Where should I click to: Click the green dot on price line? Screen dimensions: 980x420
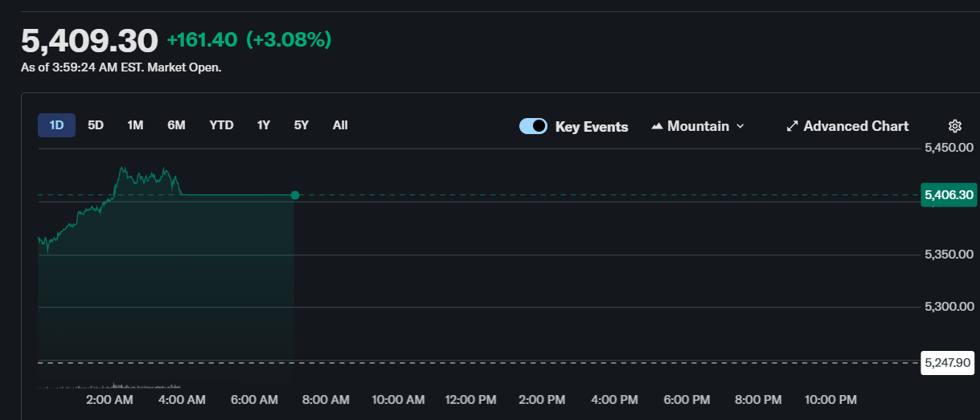tap(295, 195)
